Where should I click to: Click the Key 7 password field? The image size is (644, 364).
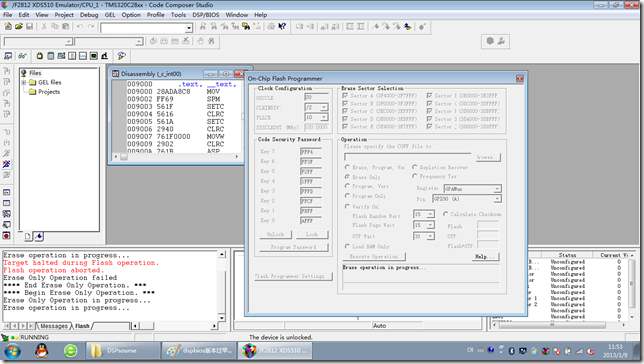(x=311, y=152)
